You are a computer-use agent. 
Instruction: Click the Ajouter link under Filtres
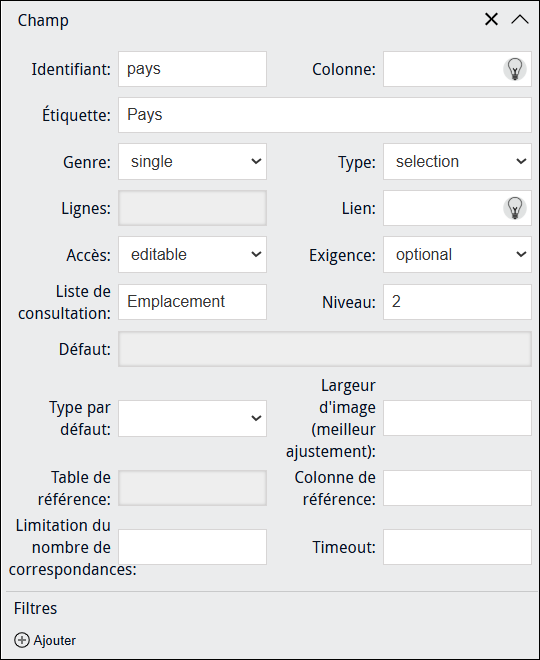coord(55,640)
